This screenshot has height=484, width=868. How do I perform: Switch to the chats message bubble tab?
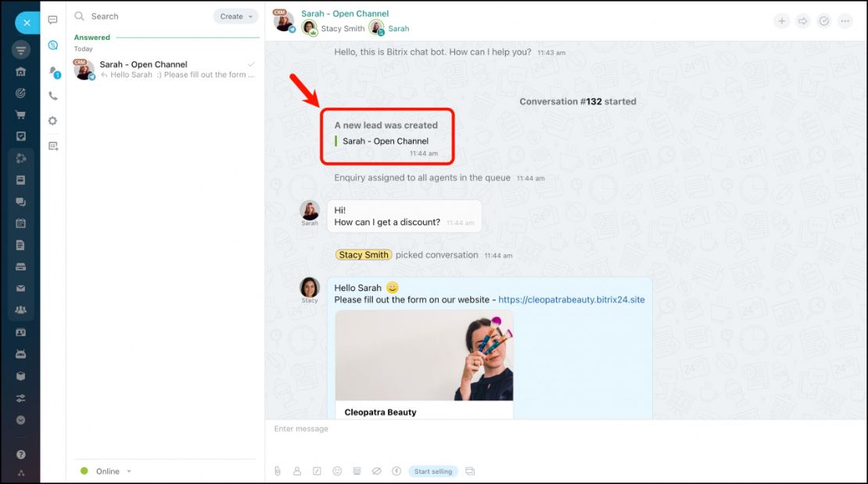point(52,20)
